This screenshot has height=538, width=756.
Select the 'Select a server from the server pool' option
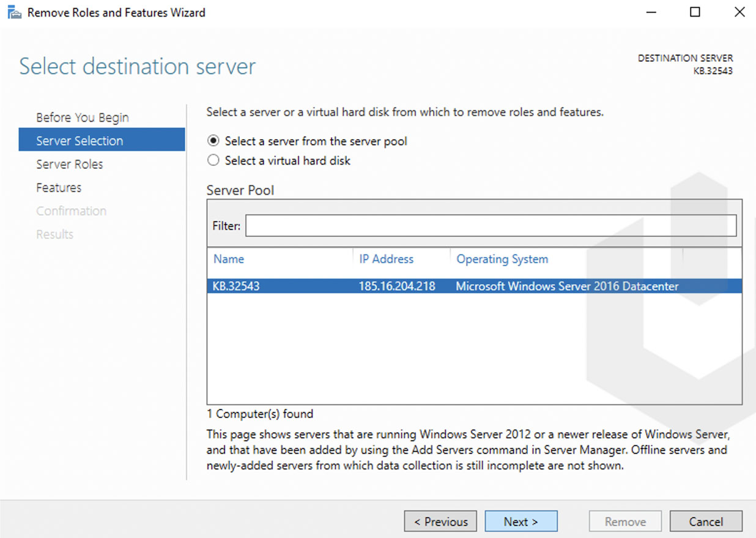[x=213, y=140]
